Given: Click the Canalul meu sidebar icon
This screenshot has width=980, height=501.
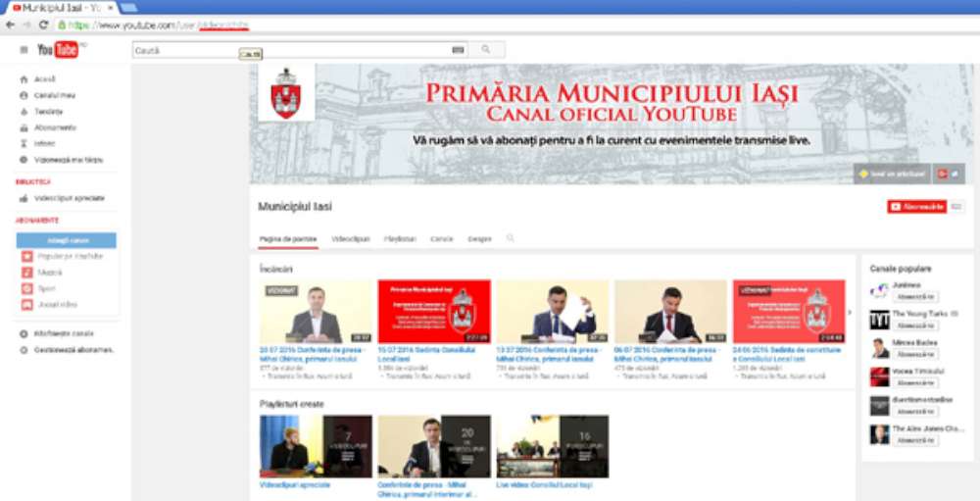Looking at the screenshot, I should coord(24,96).
